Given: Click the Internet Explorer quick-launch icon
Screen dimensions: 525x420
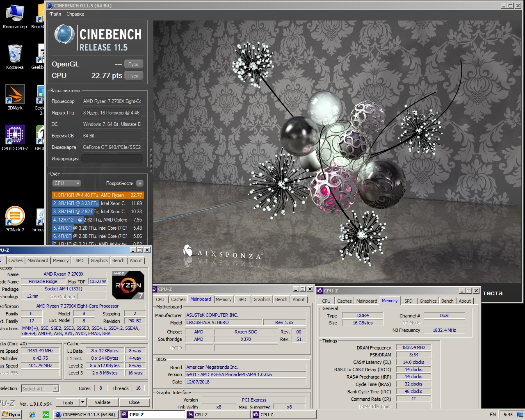Looking at the screenshot, I should [x=32, y=415].
